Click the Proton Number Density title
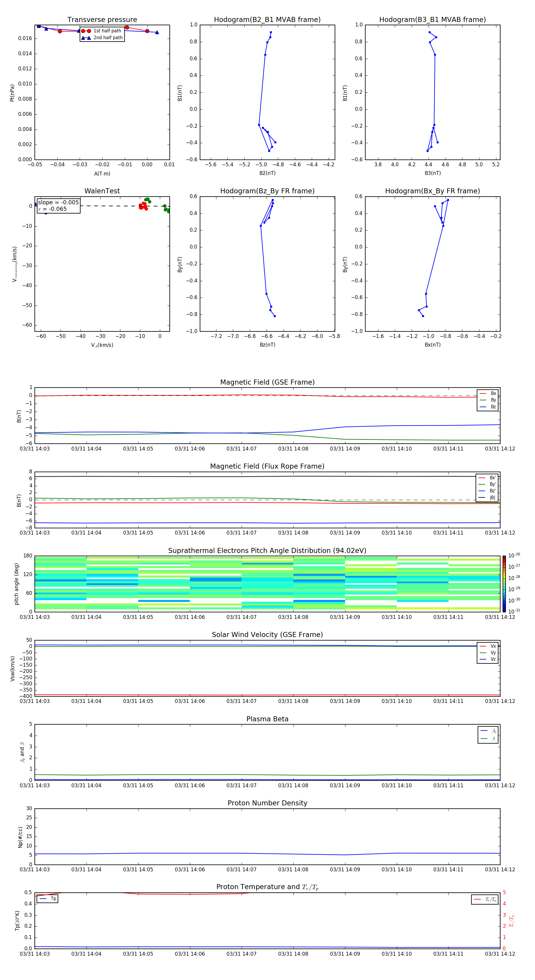535x980 pixels. pyautogui.click(x=267, y=803)
